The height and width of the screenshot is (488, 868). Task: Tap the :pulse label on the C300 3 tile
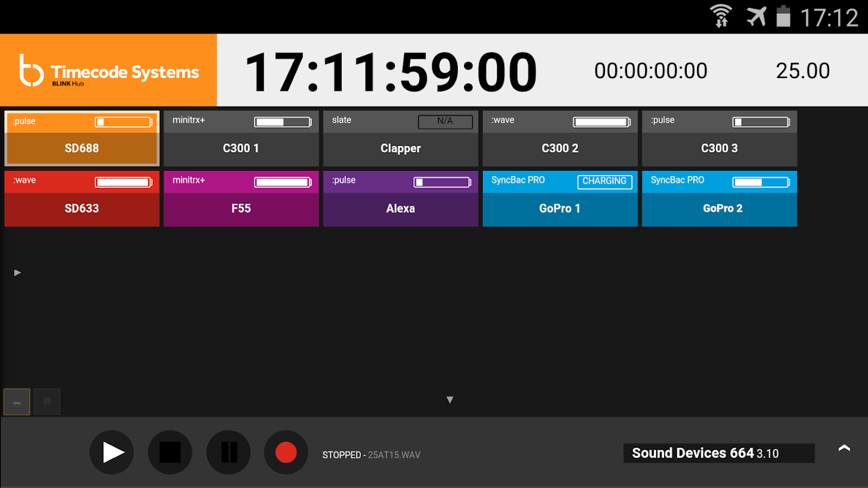[x=662, y=120]
